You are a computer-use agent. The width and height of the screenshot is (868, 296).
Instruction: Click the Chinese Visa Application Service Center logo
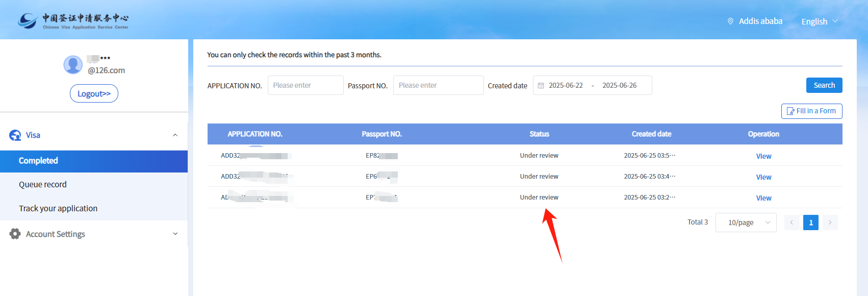(73, 21)
